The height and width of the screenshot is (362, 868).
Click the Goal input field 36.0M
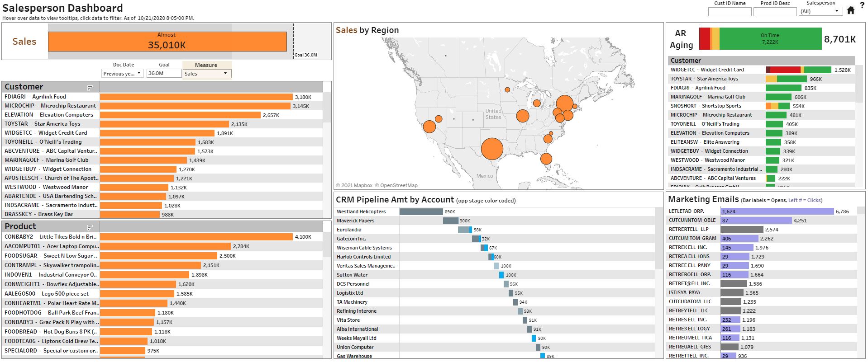164,73
